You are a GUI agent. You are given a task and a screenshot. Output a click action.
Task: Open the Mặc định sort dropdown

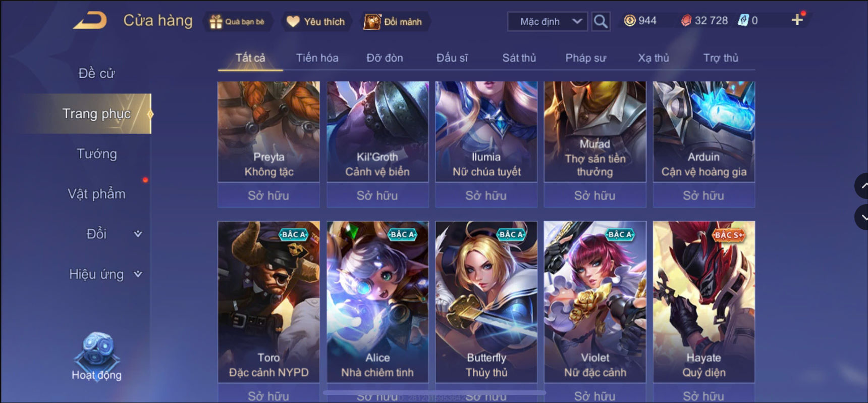coord(548,21)
